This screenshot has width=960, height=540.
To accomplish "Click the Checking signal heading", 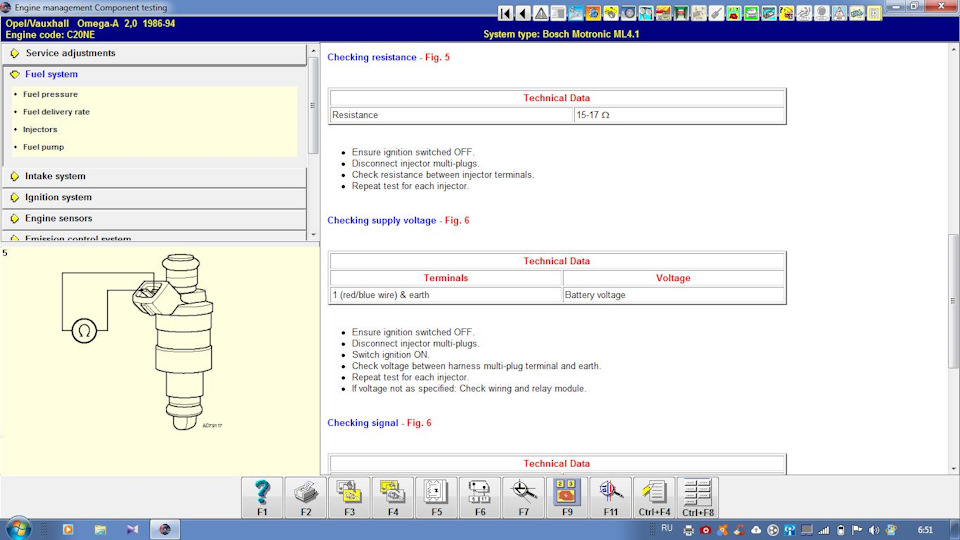I will pos(362,423).
